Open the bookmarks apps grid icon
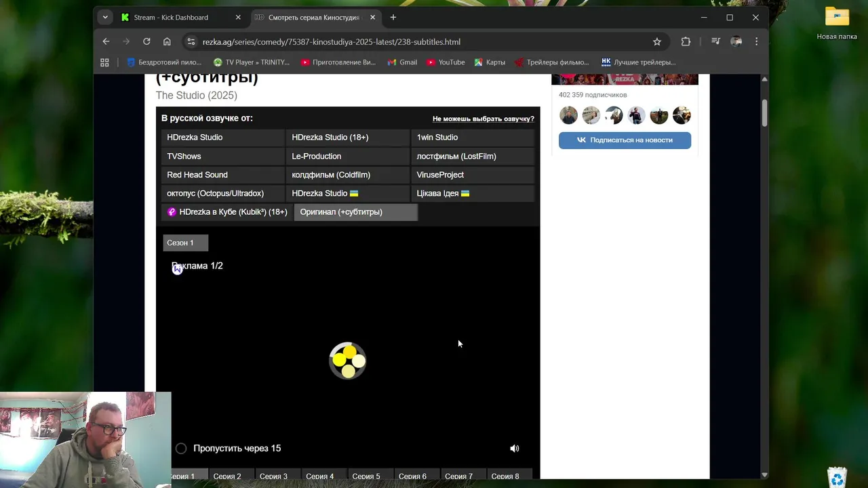This screenshot has width=868, height=488. pyautogui.click(x=104, y=62)
